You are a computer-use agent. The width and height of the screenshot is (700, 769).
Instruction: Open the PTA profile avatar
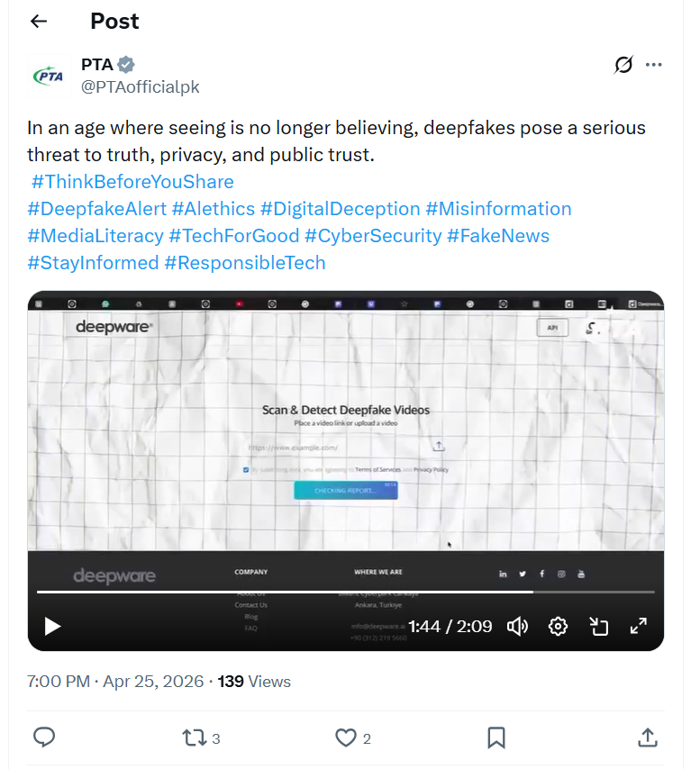(x=49, y=76)
